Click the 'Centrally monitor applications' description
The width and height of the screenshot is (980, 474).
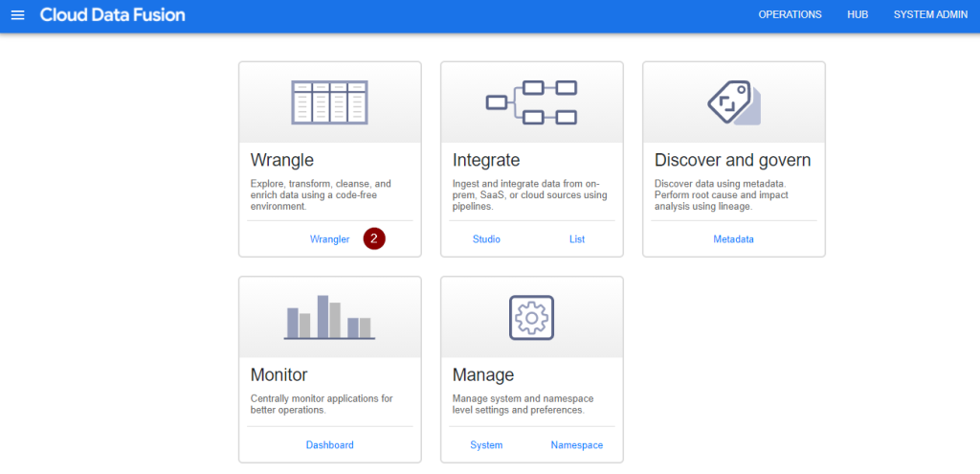tap(322, 404)
